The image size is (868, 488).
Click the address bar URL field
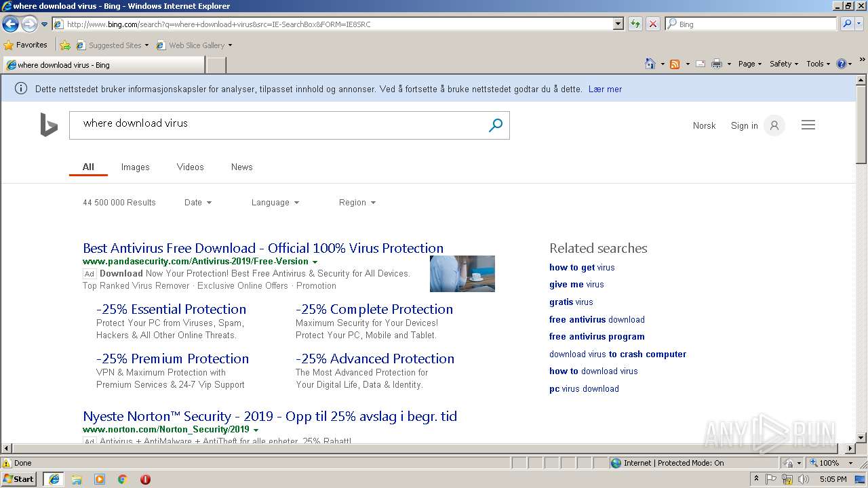333,24
